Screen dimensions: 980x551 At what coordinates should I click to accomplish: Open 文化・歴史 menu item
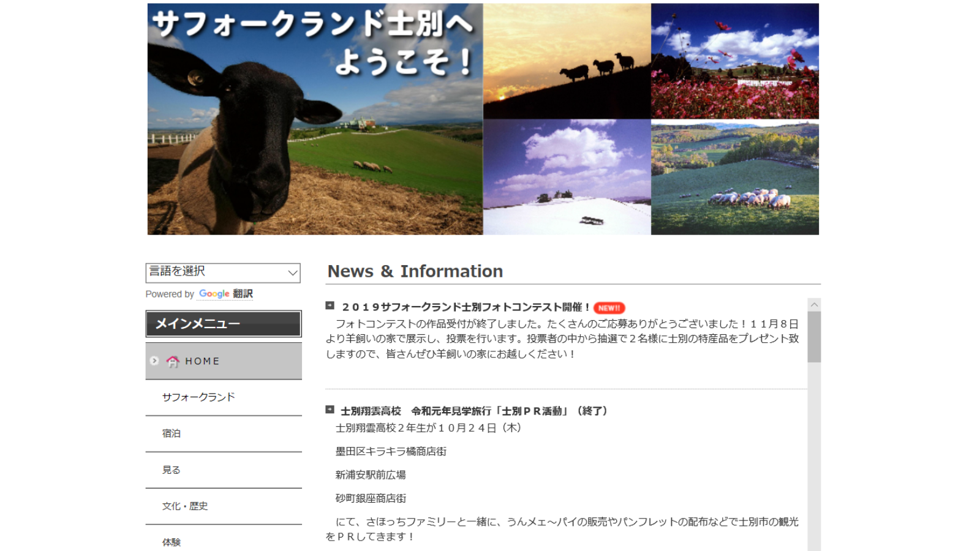pyautogui.click(x=185, y=506)
